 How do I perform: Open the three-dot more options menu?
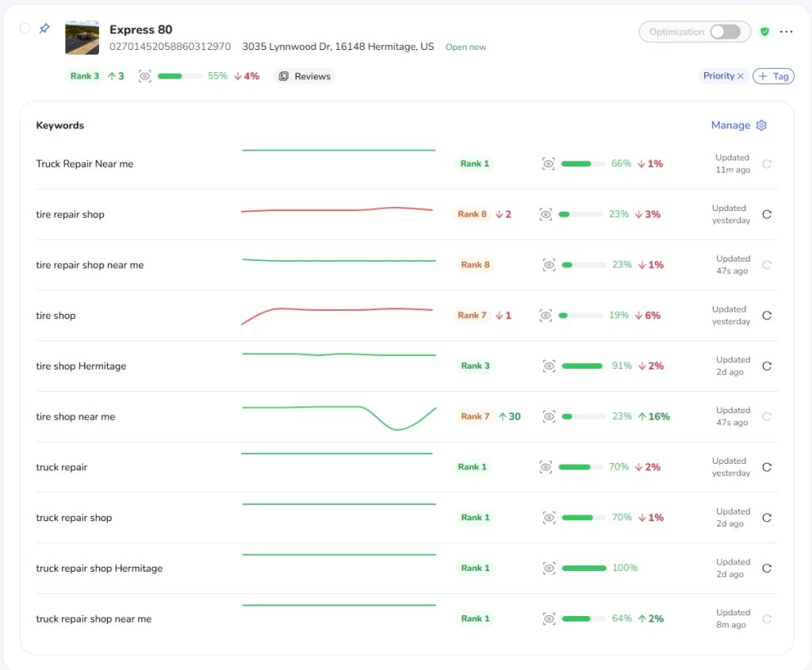786,32
